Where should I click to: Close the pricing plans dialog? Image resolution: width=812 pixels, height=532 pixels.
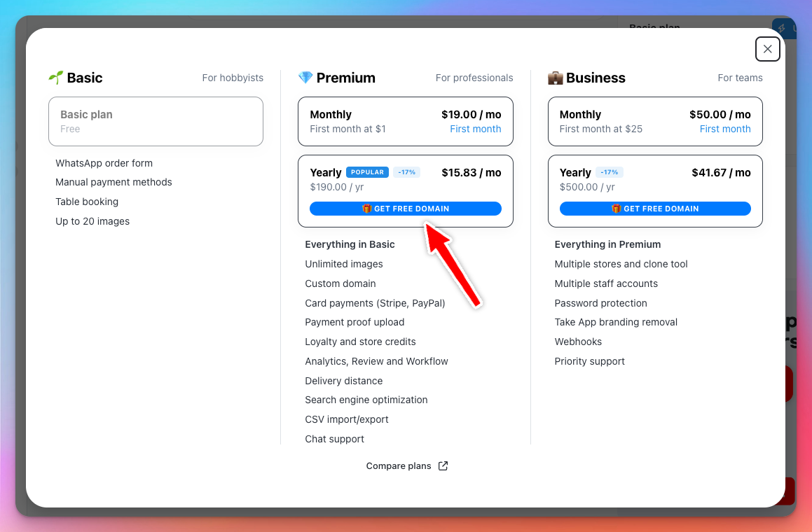pos(767,49)
